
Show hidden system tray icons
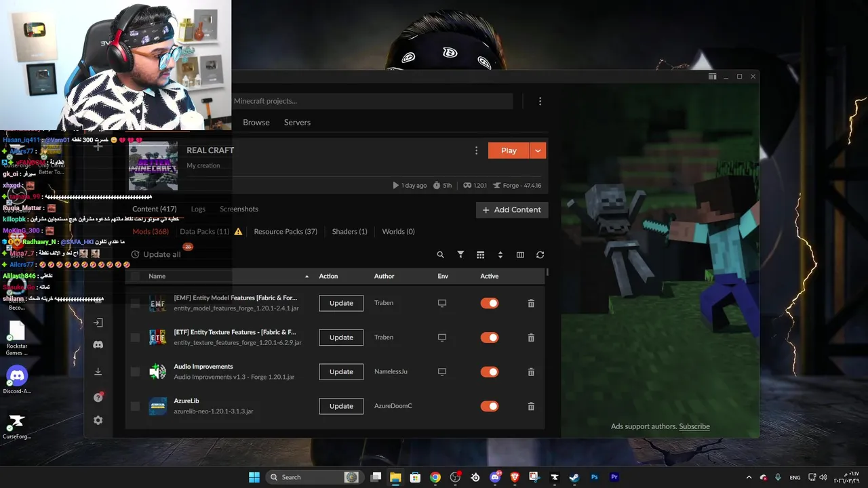pos(749,477)
